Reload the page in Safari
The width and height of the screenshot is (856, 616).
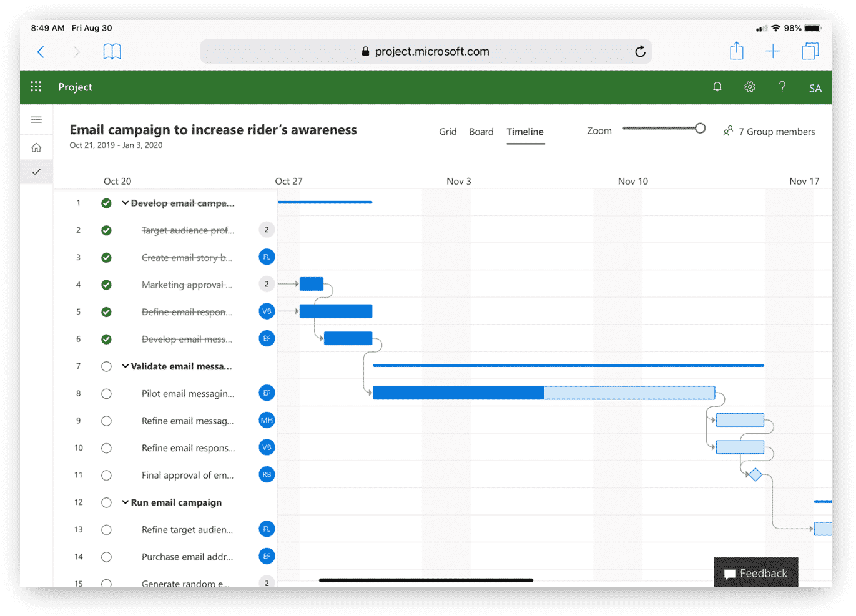[640, 52]
